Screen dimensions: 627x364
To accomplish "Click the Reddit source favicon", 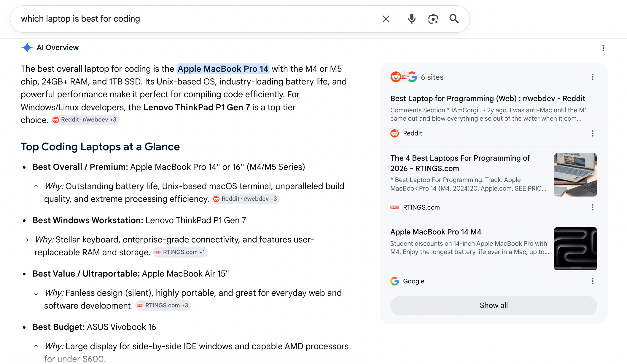I will tap(394, 133).
